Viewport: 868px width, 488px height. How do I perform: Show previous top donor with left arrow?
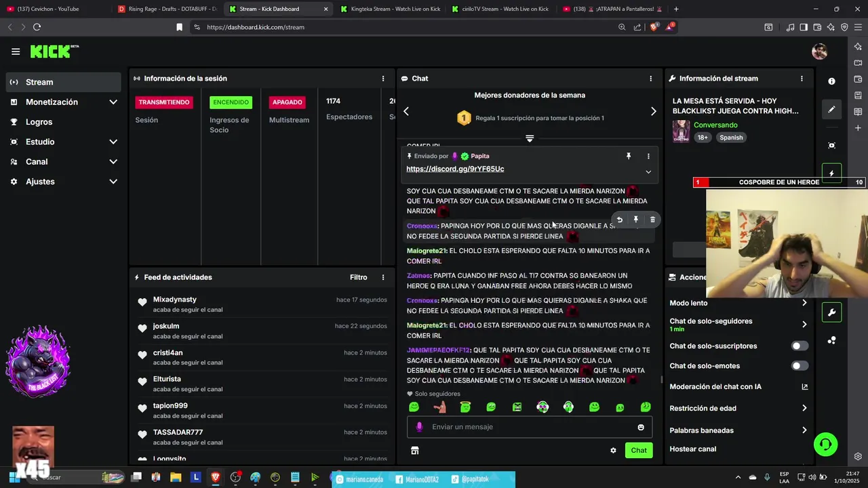pyautogui.click(x=406, y=111)
